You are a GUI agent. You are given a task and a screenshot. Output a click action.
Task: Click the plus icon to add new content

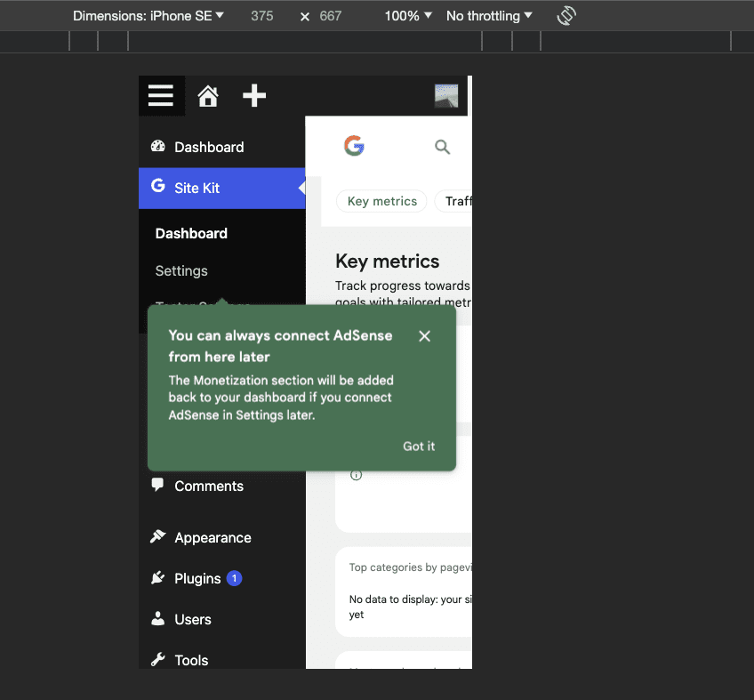pyautogui.click(x=253, y=95)
